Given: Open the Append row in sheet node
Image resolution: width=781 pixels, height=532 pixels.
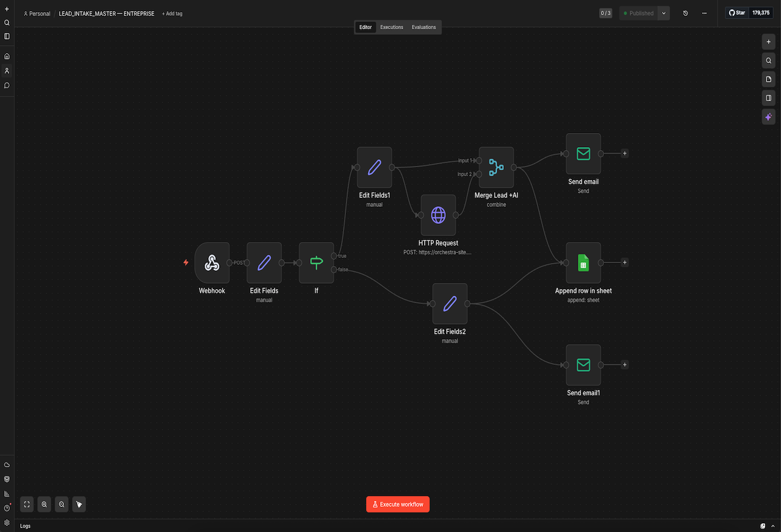Looking at the screenshot, I should [583, 262].
